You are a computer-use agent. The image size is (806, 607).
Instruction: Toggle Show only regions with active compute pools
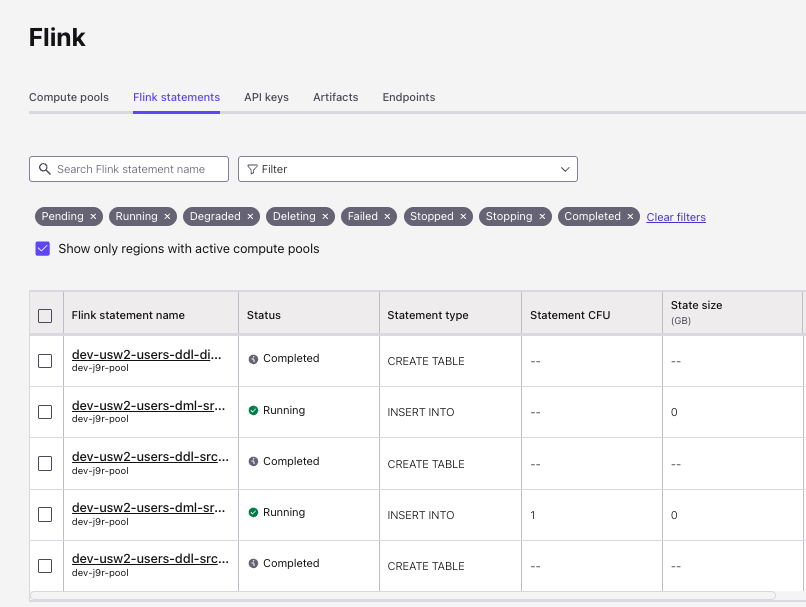[43, 249]
